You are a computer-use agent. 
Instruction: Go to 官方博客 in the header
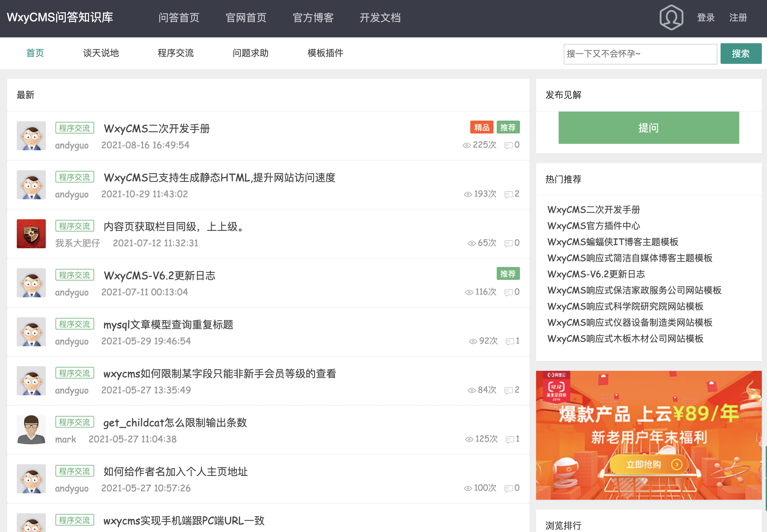[x=313, y=17]
